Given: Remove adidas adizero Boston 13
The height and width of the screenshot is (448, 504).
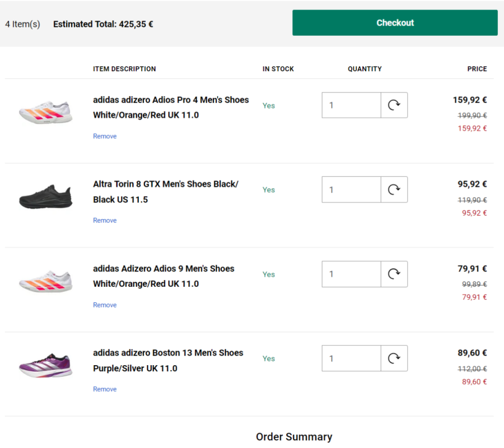Looking at the screenshot, I should click(105, 389).
